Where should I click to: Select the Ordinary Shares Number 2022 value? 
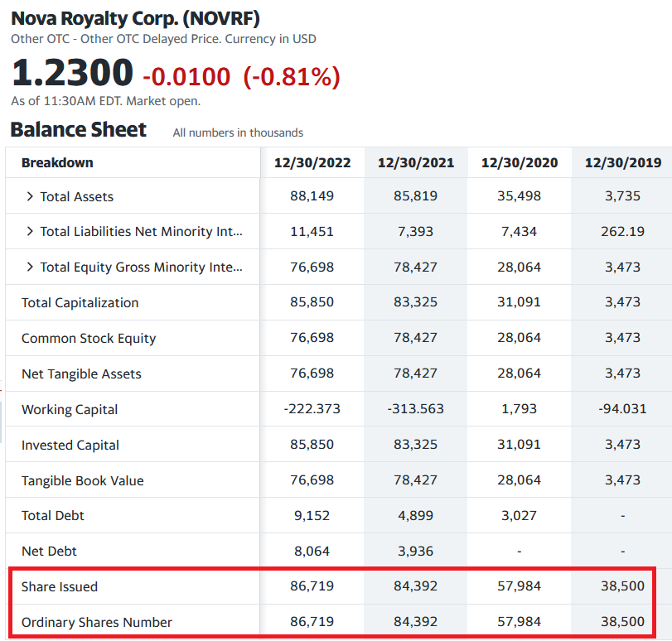click(312, 622)
